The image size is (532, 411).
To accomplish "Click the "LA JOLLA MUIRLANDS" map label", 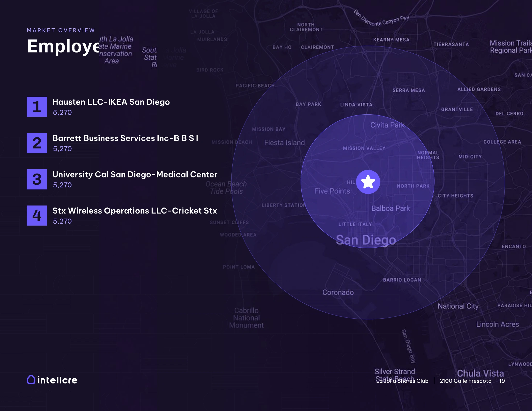I will point(208,36).
